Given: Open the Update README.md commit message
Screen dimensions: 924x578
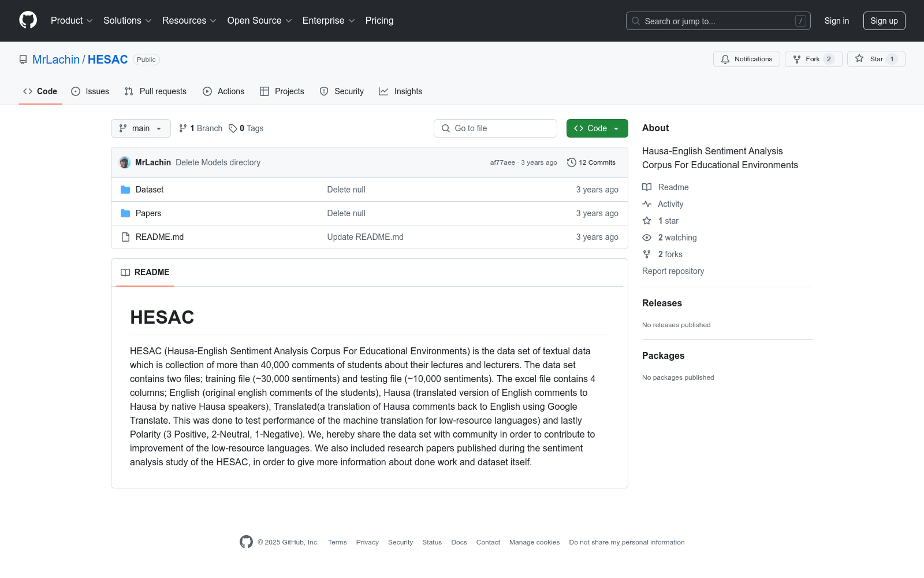Looking at the screenshot, I should tap(366, 237).
